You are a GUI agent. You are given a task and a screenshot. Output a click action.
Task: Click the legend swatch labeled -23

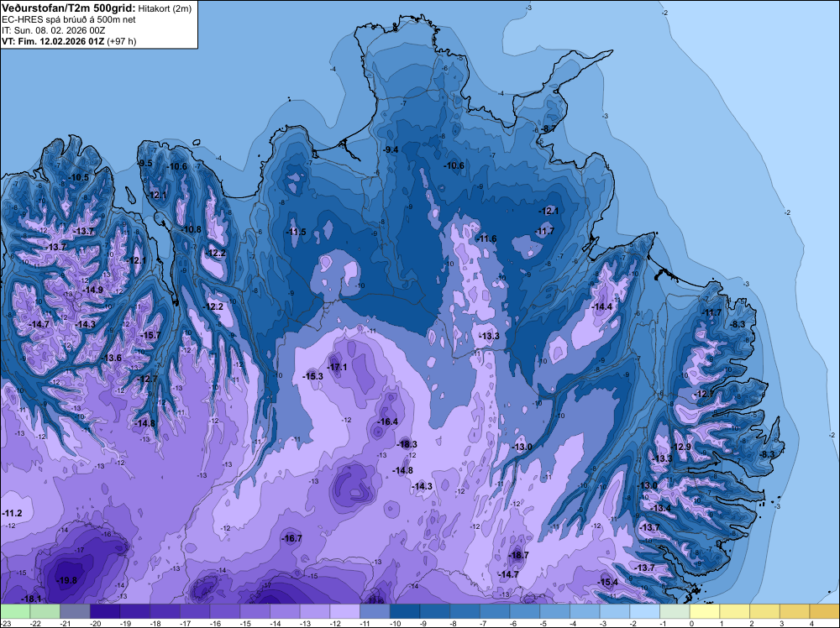tap(15, 611)
